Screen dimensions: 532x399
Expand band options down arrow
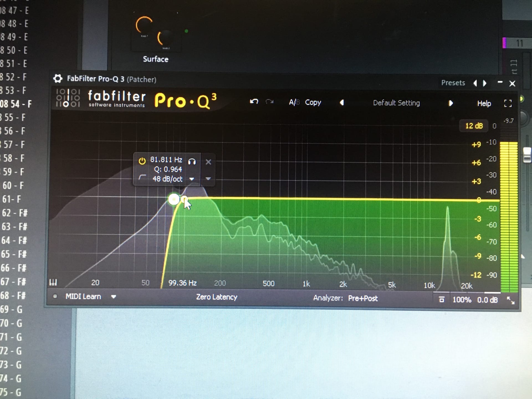pyautogui.click(x=208, y=179)
